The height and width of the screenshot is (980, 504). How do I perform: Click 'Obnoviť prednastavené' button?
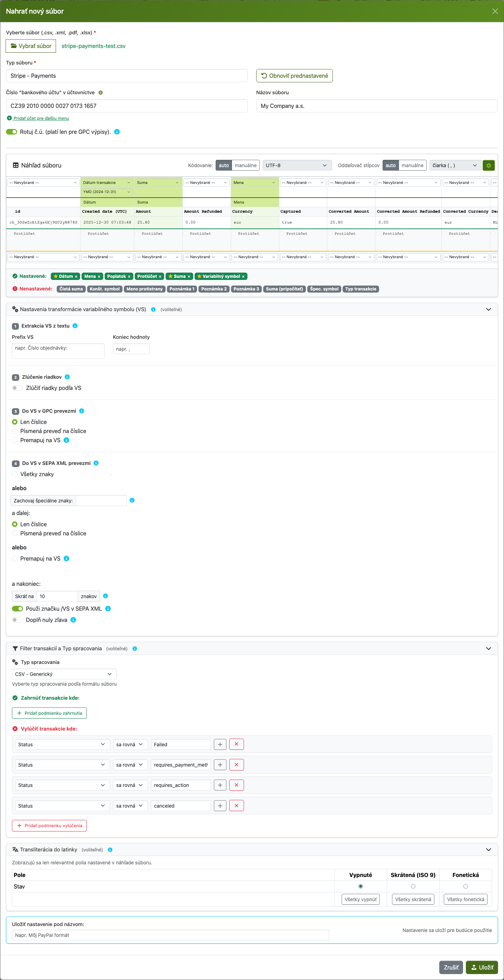pyautogui.click(x=294, y=76)
